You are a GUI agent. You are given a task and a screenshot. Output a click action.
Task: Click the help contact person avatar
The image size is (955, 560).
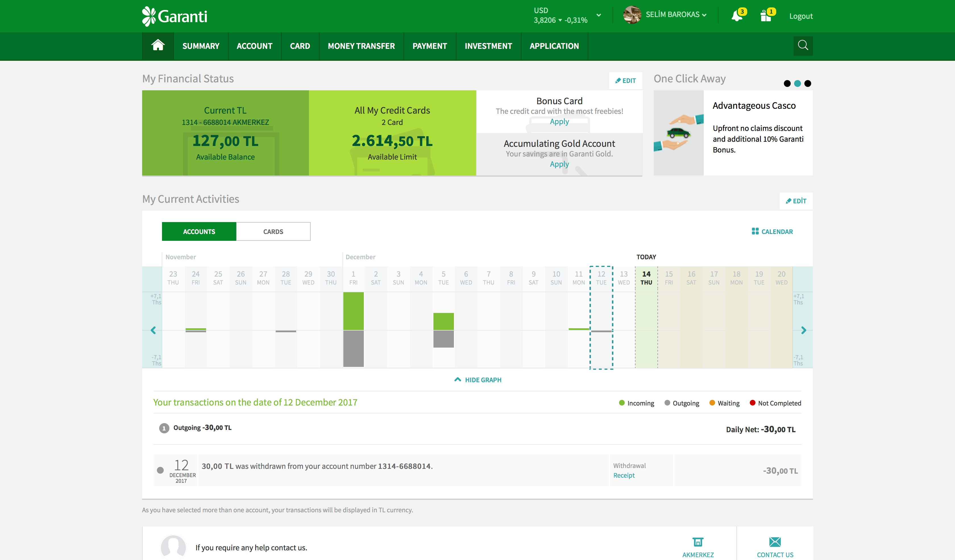tap(173, 548)
